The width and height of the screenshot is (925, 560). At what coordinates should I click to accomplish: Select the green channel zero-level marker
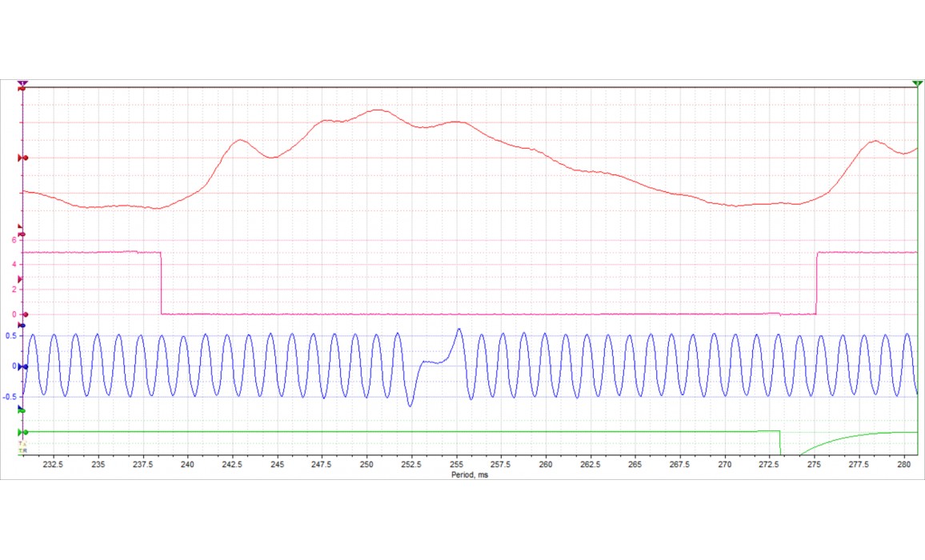point(24,433)
